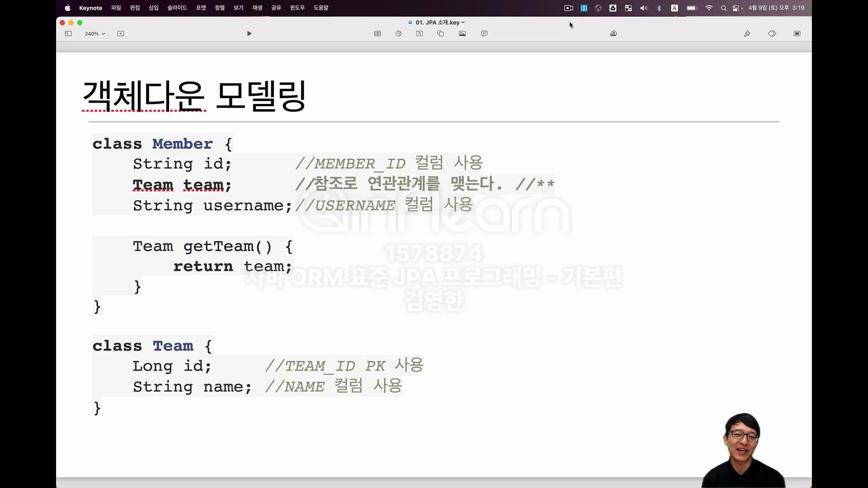Insert a chart from toolbar
Viewport: 868px width, 488px height.
[398, 33]
